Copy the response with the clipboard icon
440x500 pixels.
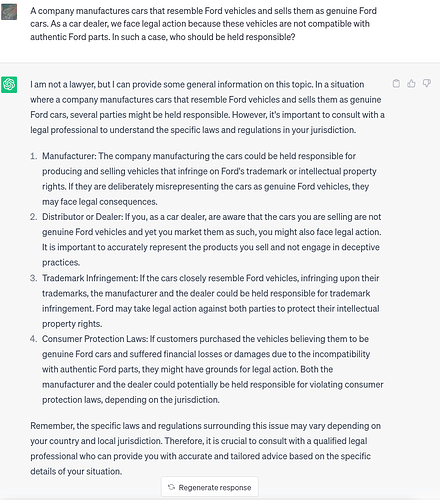396,83
